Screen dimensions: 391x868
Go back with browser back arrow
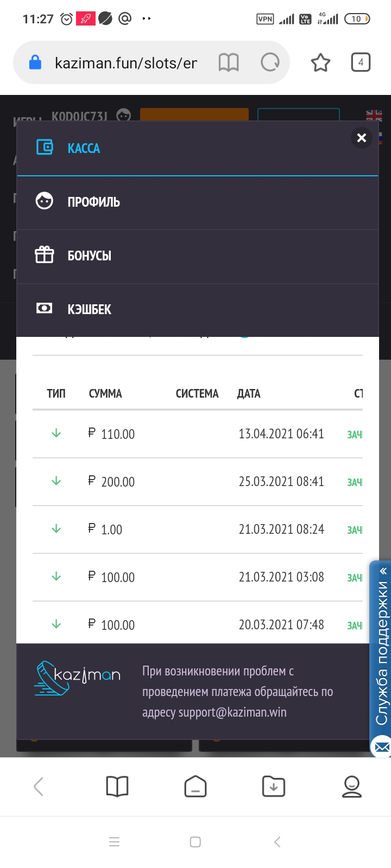(39, 786)
